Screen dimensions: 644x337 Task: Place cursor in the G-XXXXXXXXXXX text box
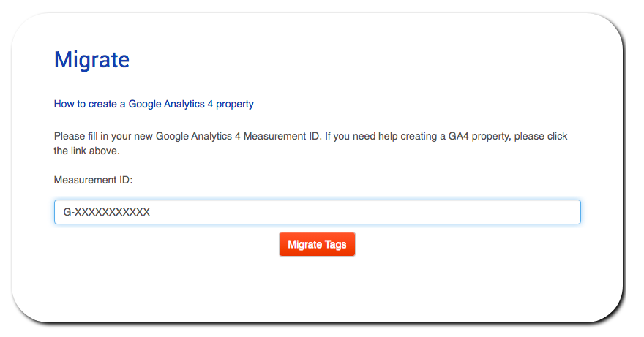point(318,212)
